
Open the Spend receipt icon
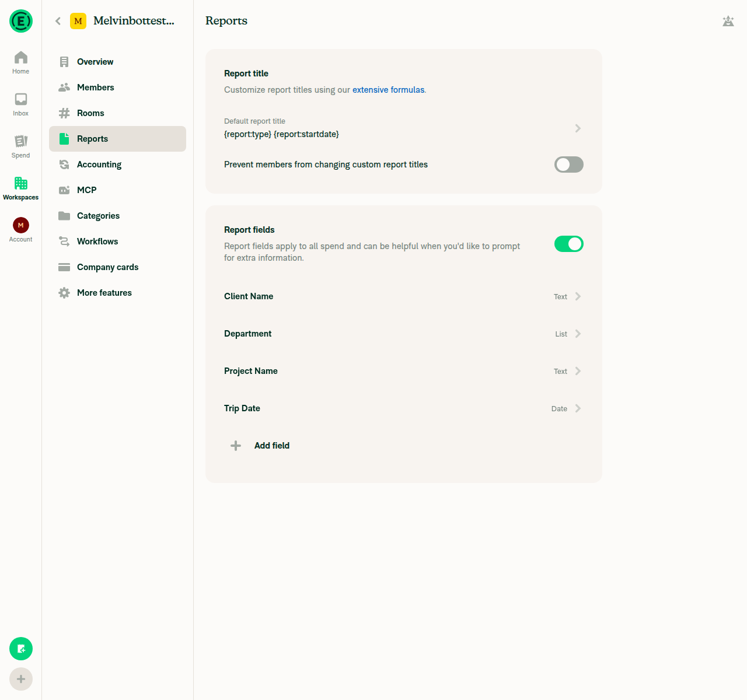coord(21,141)
